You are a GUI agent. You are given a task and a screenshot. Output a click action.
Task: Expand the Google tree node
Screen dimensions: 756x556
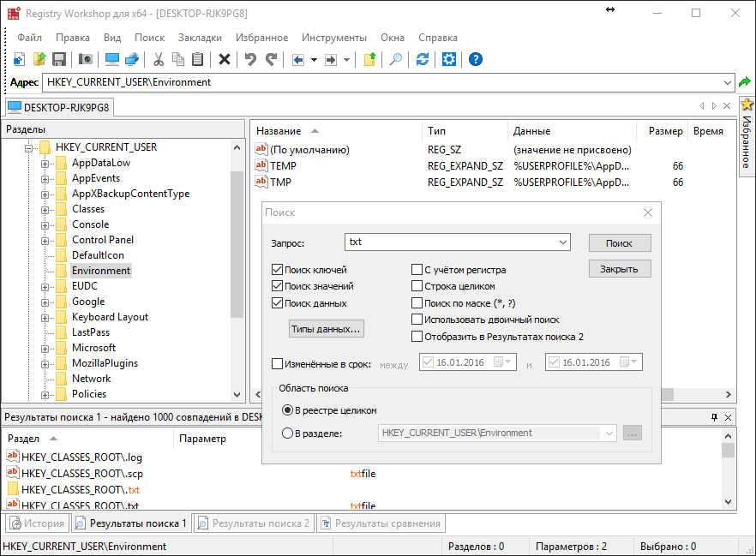[45, 302]
